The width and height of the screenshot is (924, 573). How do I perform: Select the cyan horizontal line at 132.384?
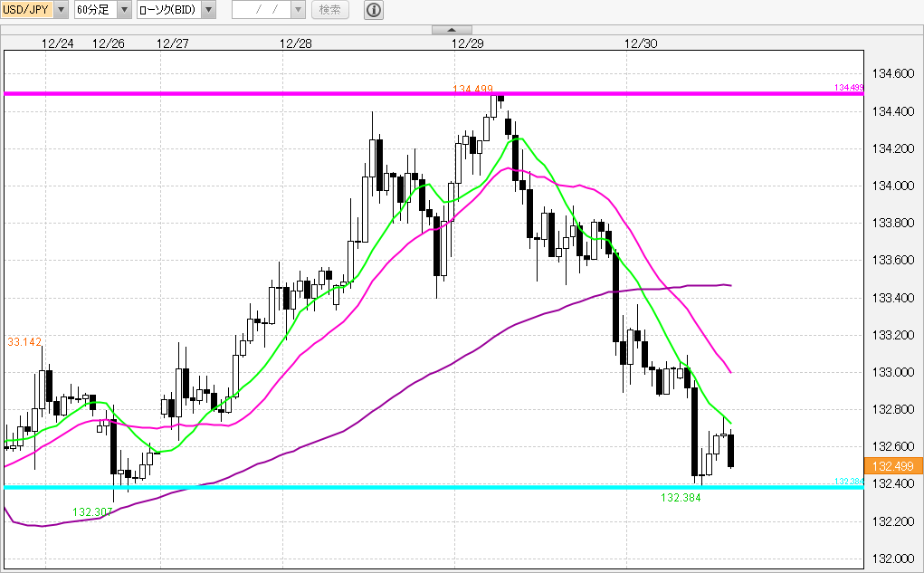[x=433, y=487]
